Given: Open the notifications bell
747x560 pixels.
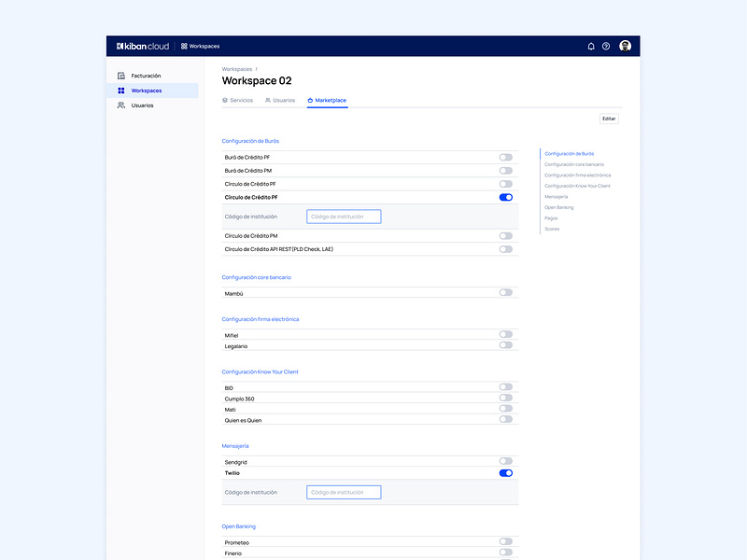Looking at the screenshot, I should pyautogui.click(x=591, y=46).
